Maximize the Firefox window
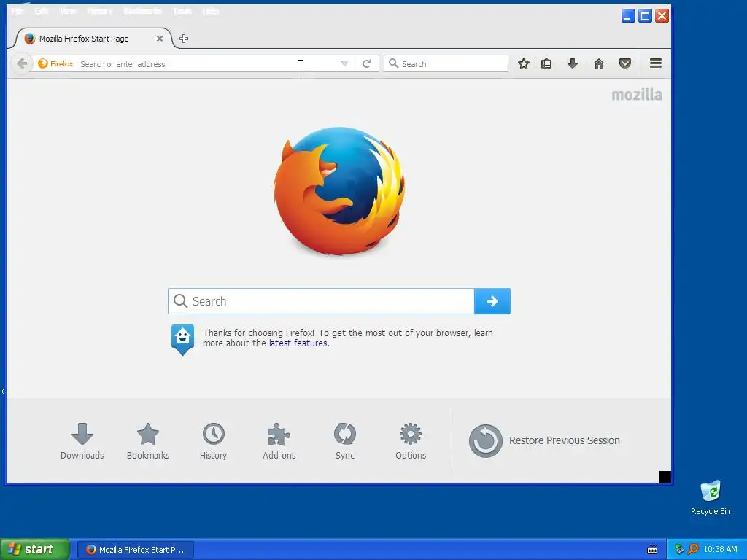The width and height of the screenshot is (747, 560). click(645, 16)
